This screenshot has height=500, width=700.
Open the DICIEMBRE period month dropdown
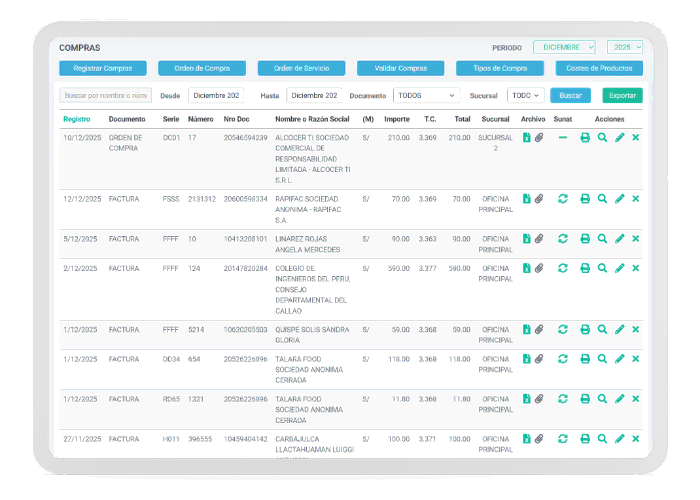(564, 47)
